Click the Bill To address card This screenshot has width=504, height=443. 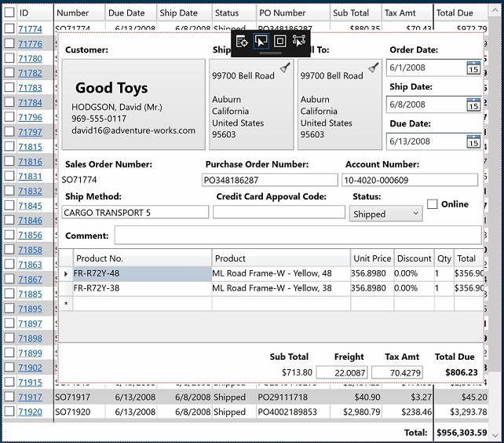pyautogui.click(x=340, y=104)
